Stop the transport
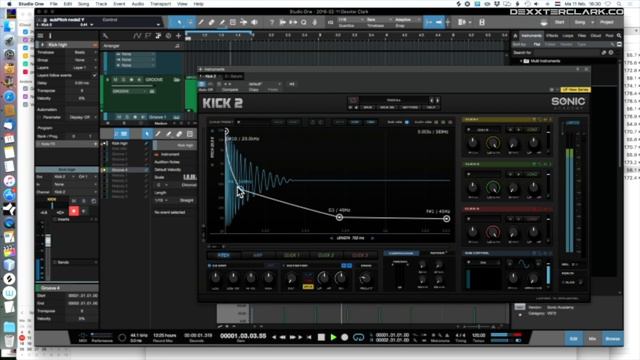This screenshot has height=360, width=640. 321,337
